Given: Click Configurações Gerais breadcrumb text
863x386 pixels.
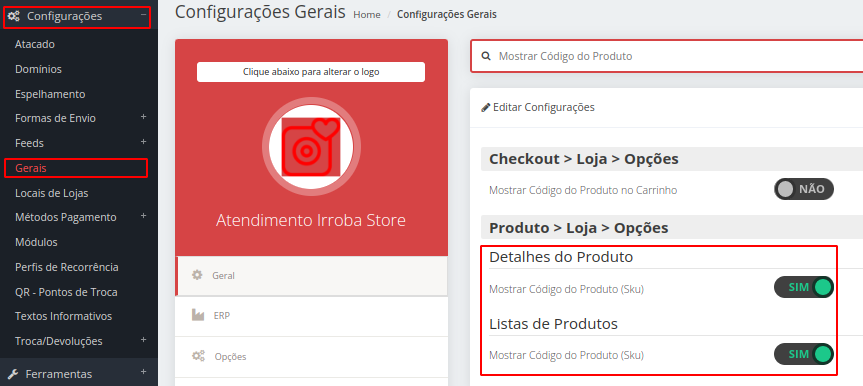Looking at the screenshot, I should [x=447, y=15].
